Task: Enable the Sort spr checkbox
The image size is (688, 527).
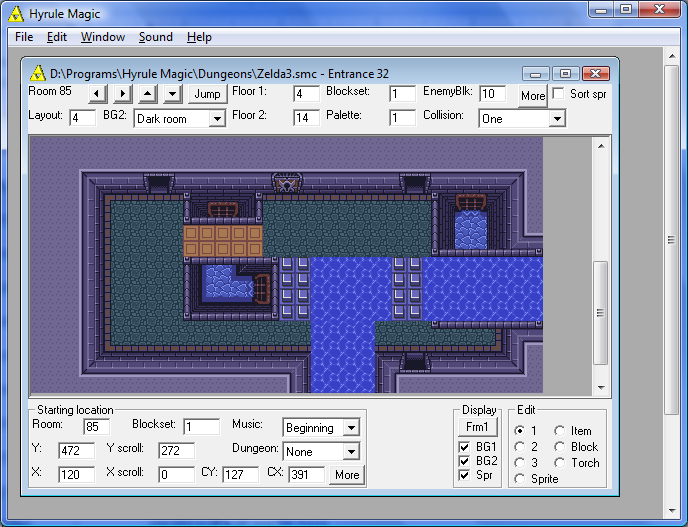Action: tap(559, 94)
